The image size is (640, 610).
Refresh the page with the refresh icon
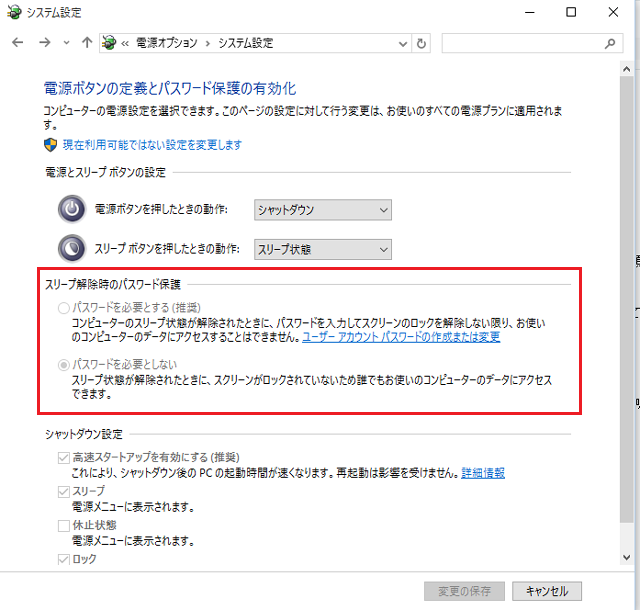coord(421,43)
